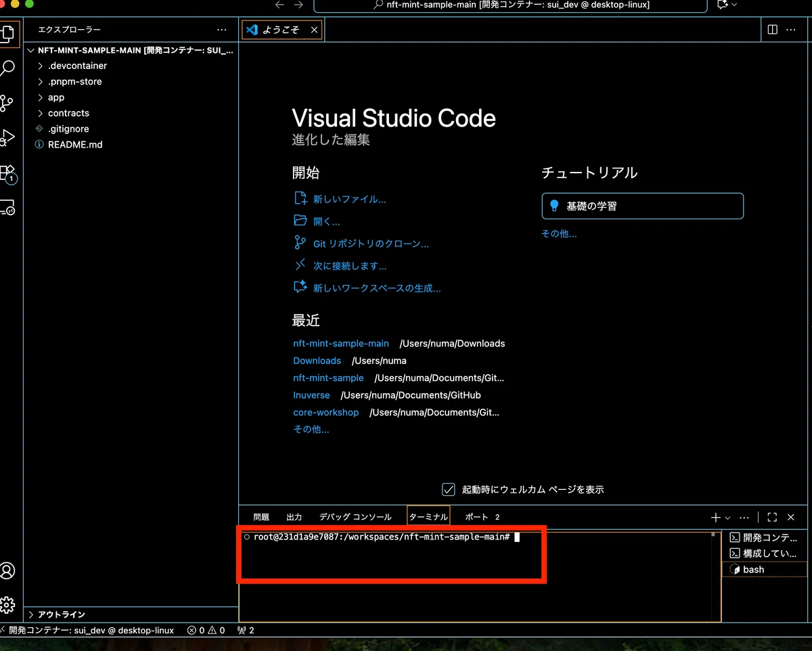Collapse the NFT-MINT-SAMPLE-MAIN root section
Image resolution: width=812 pixels, height=651 pixels.
(x=131, y=50)
